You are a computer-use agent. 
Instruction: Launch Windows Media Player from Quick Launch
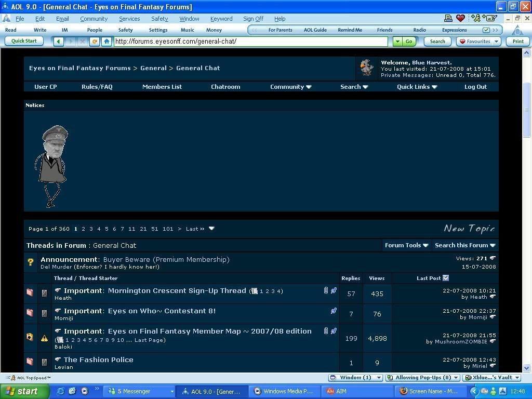click(x=85, y=391)
